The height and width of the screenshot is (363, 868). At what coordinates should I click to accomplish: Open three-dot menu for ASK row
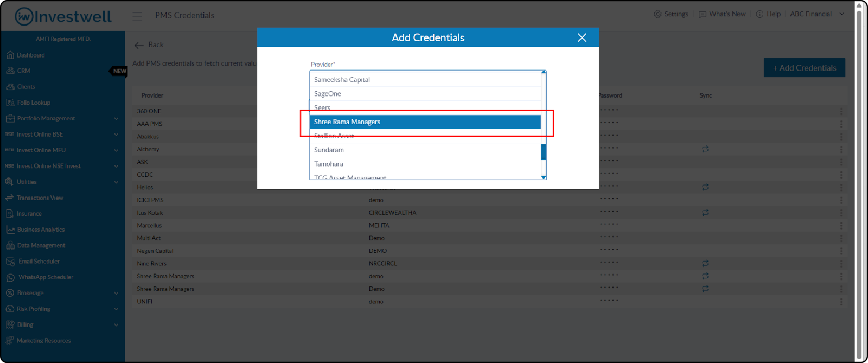(x=841, y=162)
